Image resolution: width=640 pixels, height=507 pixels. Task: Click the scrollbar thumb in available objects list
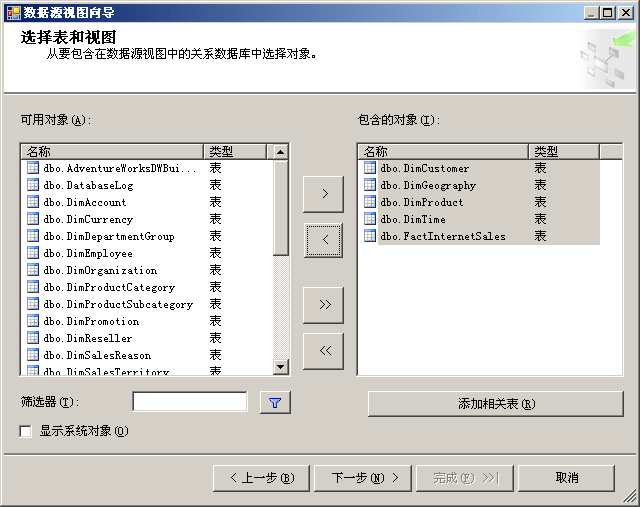(280, 208)
